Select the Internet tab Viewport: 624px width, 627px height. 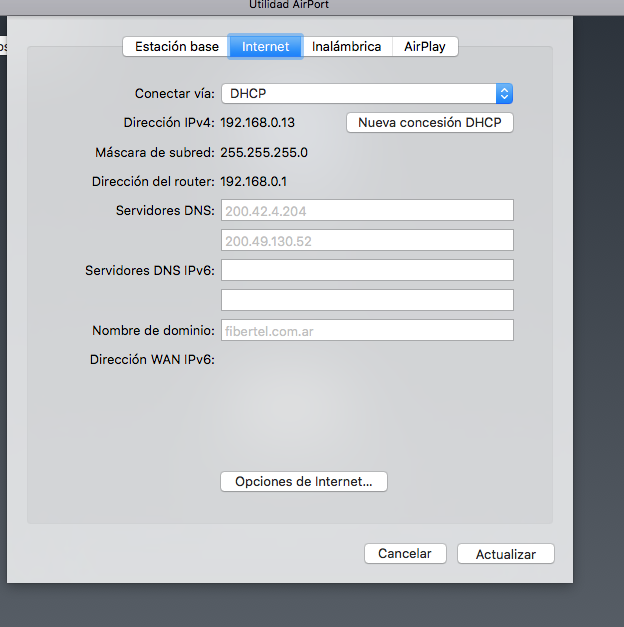[266, 47]
